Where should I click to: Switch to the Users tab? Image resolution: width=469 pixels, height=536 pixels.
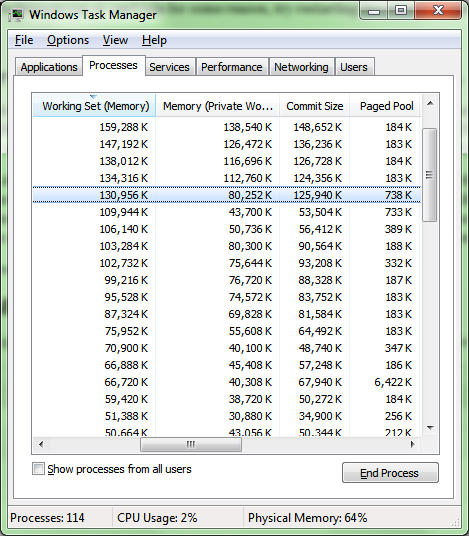click(x=354, y=67)
